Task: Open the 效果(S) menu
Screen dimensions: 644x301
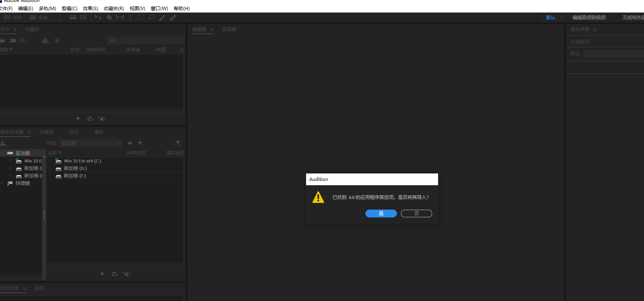Action: click(90, 8)
